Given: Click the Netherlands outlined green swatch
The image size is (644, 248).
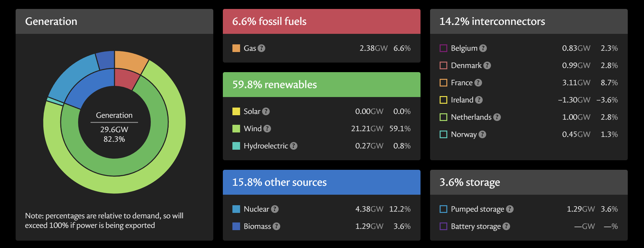Looking at the screenshot, I should [443, 117].
